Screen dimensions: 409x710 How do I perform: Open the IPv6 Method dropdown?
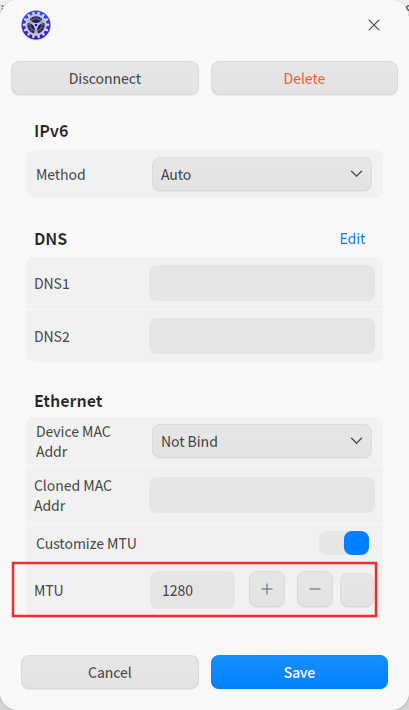(262, 174)
